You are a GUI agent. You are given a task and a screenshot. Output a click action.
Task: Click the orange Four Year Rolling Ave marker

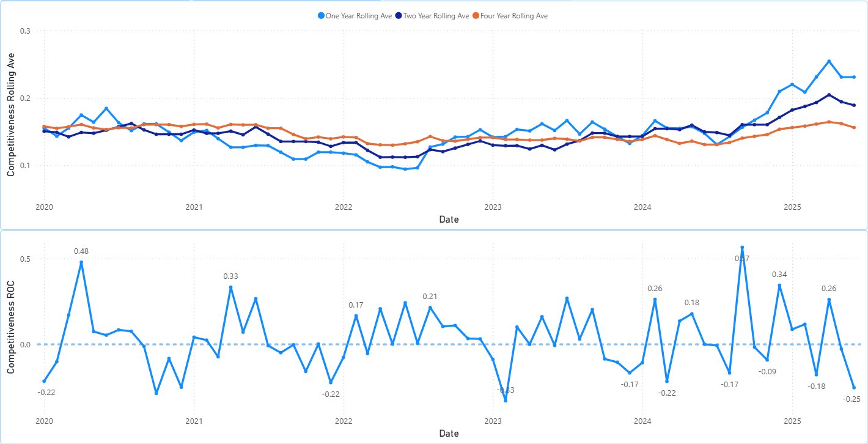click(x=476, y=16)
